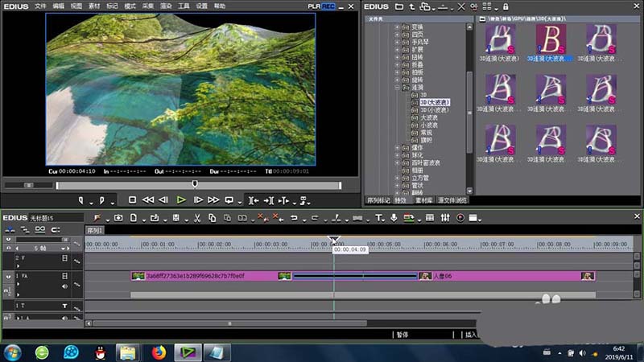This screenshot has height=362, width=644.
Task: Click the Up folder icon in effects panel
Action: coord(412,6)
